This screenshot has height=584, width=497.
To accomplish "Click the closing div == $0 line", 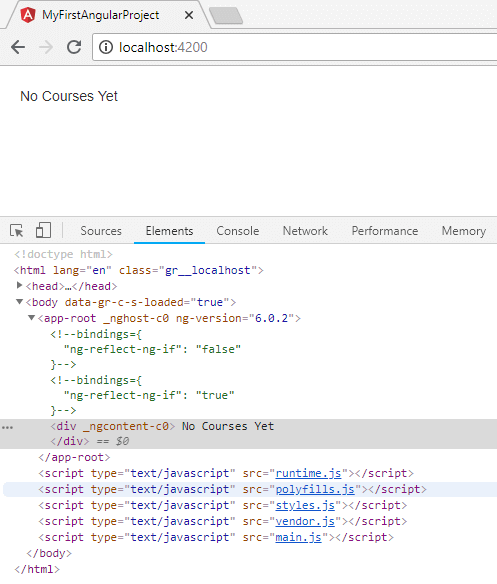I will [90, 441].
